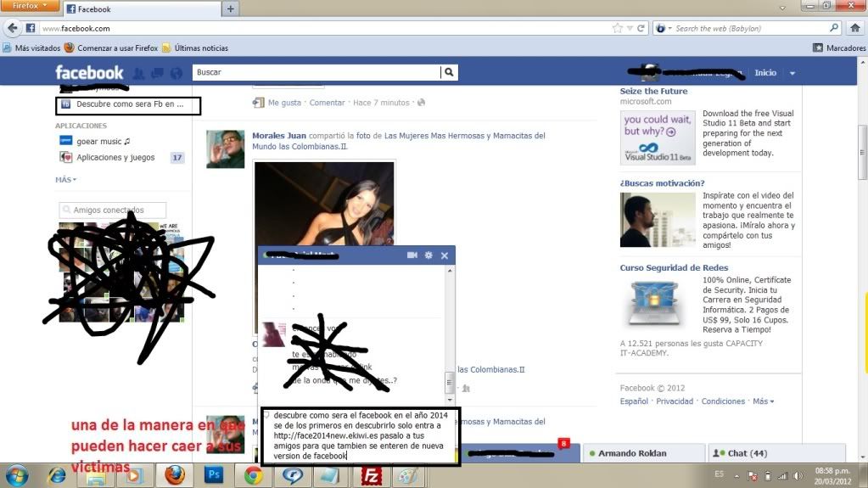
Task: Open the Chat (44) tab
Action: click(776, 453)
